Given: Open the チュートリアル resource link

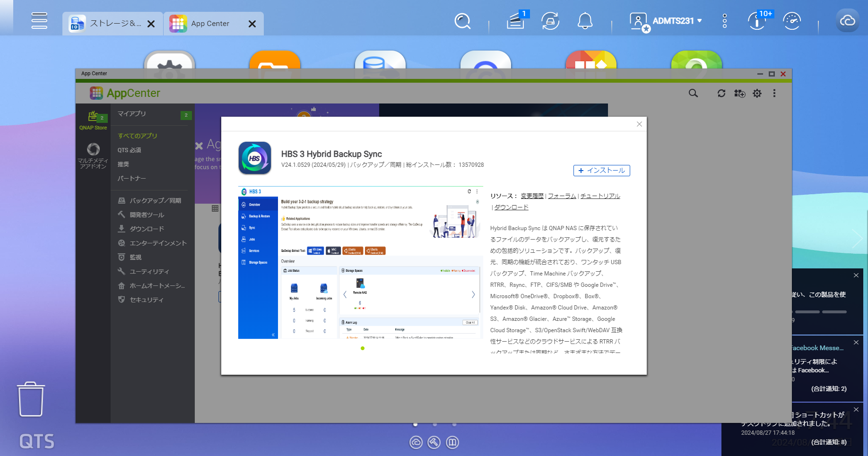Looking at the screenshot, I should [x=600, y=196].
